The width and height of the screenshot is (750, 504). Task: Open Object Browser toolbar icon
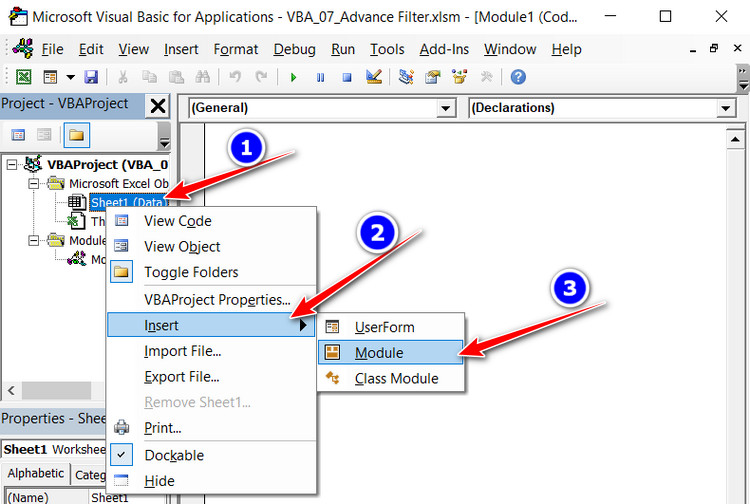click(460, 77)
